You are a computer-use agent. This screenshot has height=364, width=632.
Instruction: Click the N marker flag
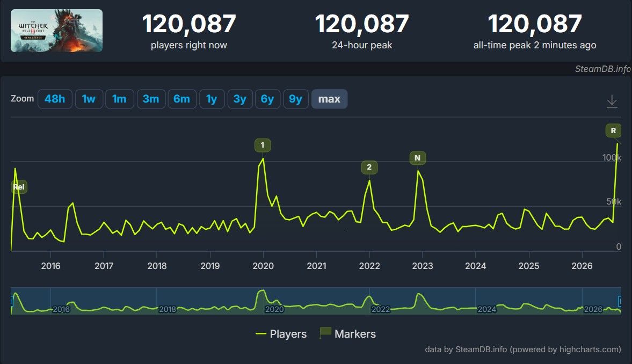[418, 158]
